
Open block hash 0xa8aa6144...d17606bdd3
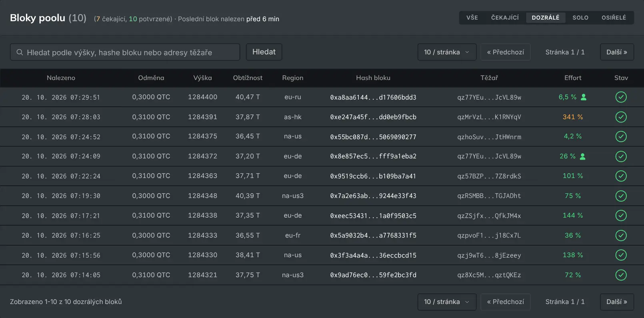[373, 97]
